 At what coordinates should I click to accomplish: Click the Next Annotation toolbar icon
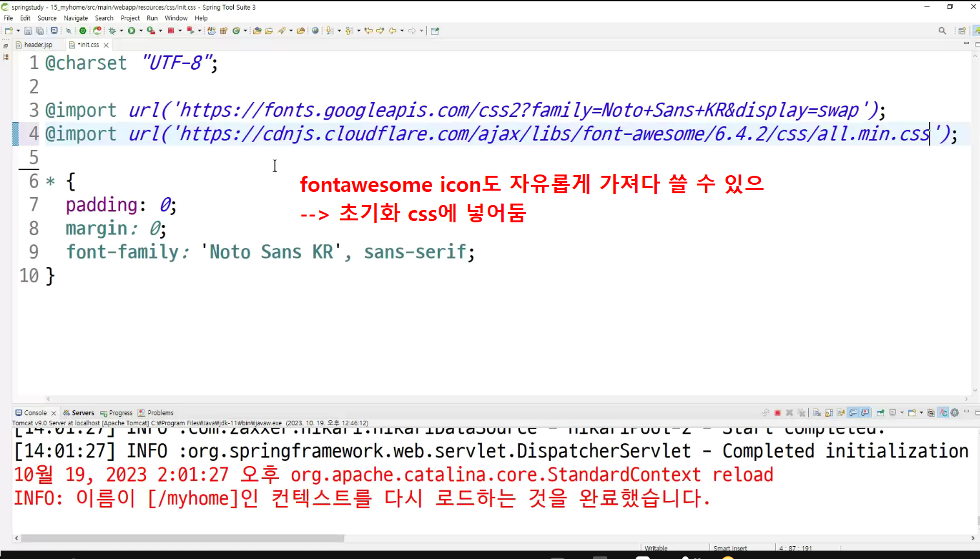pyautogui.click(x=329, y=30)
